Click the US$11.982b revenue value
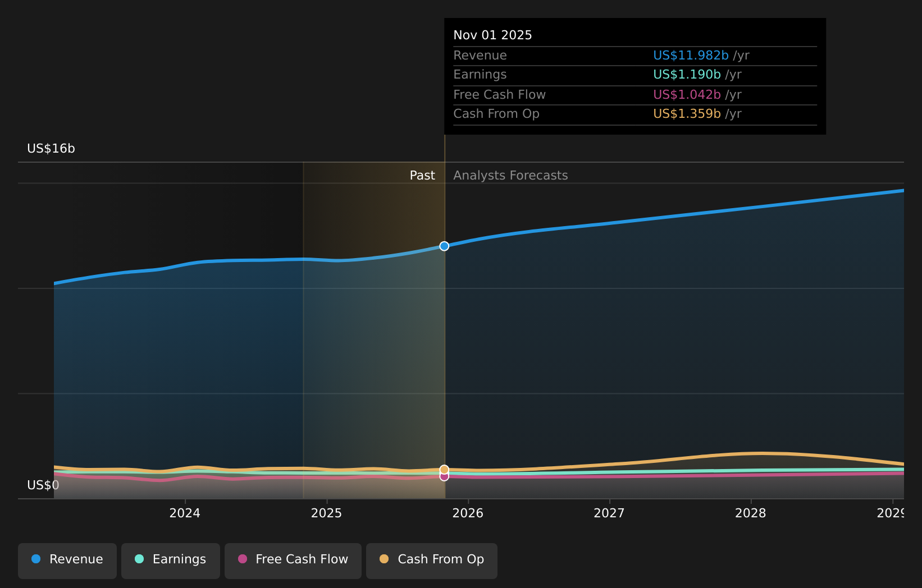 click(x=690, y=55)
